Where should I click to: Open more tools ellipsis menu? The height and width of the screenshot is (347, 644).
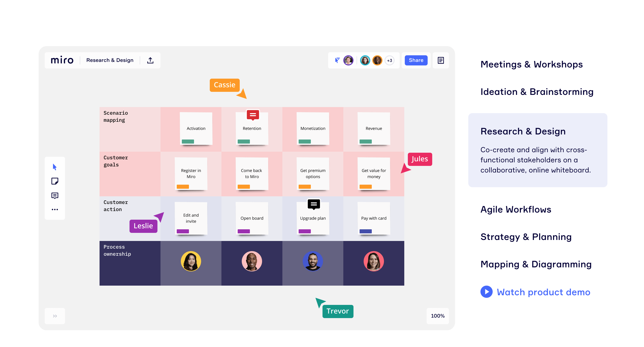[55, 210]
